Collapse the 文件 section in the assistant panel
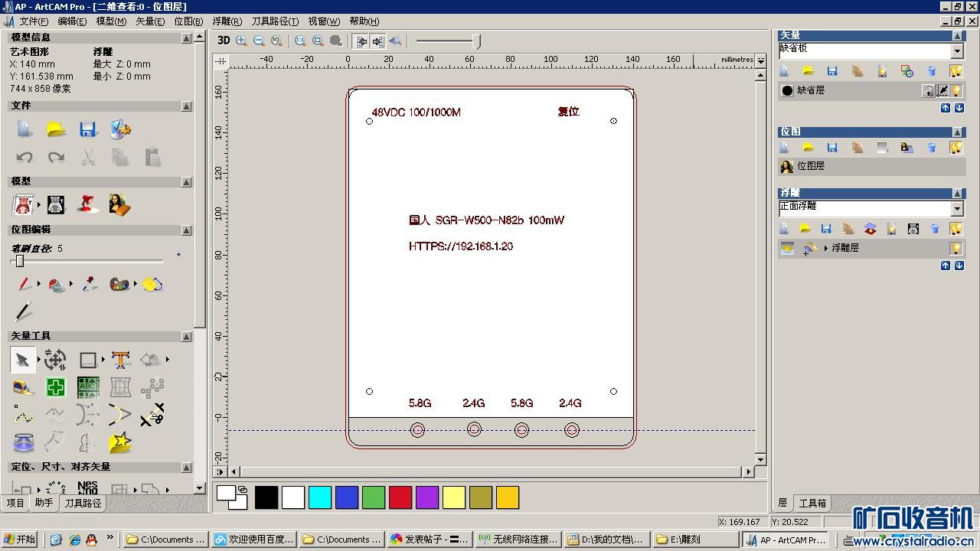 [187, 106]
